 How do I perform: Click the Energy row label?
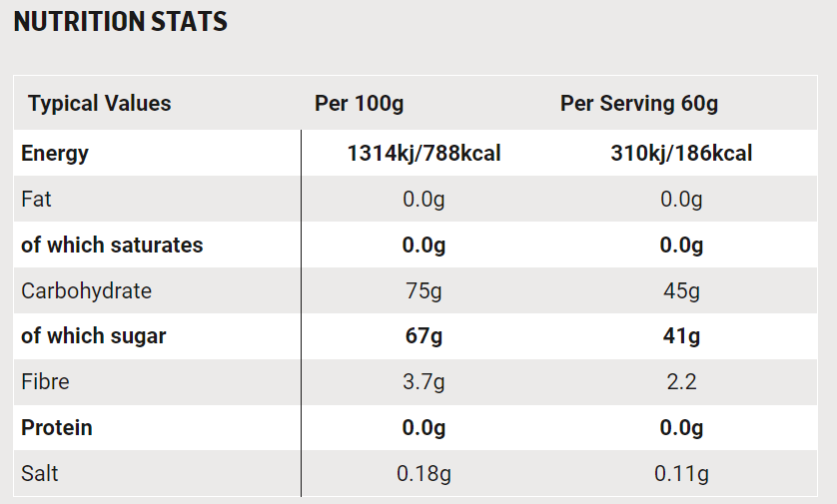coord(55,153)
